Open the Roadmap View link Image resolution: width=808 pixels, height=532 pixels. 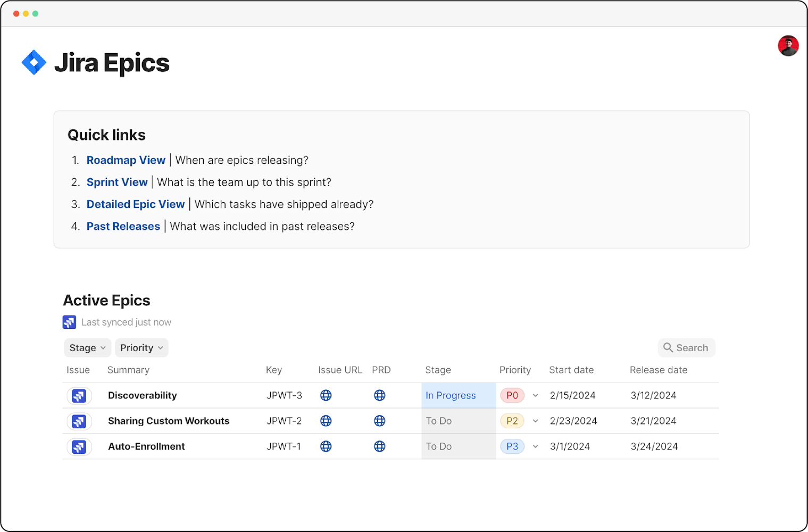coord(126,160)
